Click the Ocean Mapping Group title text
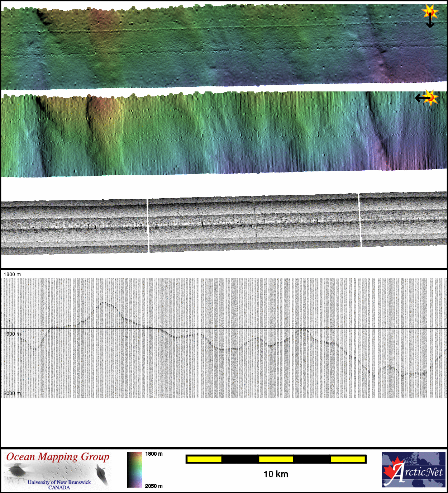 [58, 457]
